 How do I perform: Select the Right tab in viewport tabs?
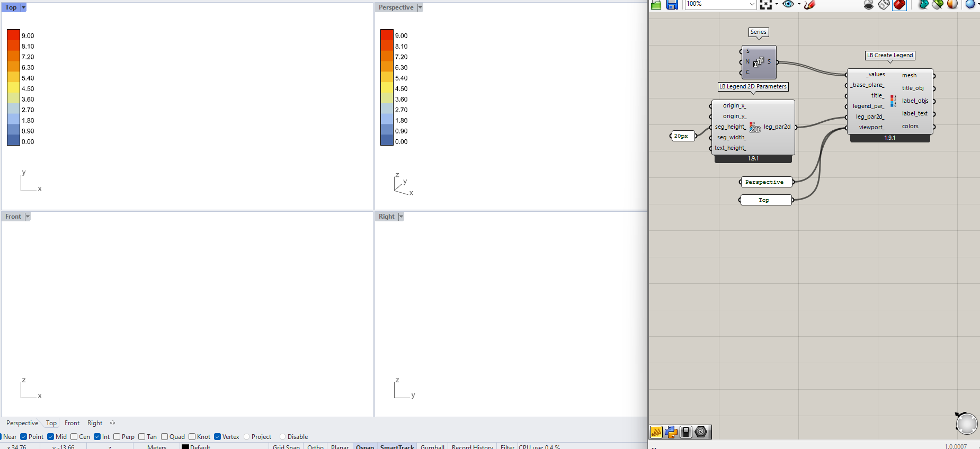pos(95,423)
